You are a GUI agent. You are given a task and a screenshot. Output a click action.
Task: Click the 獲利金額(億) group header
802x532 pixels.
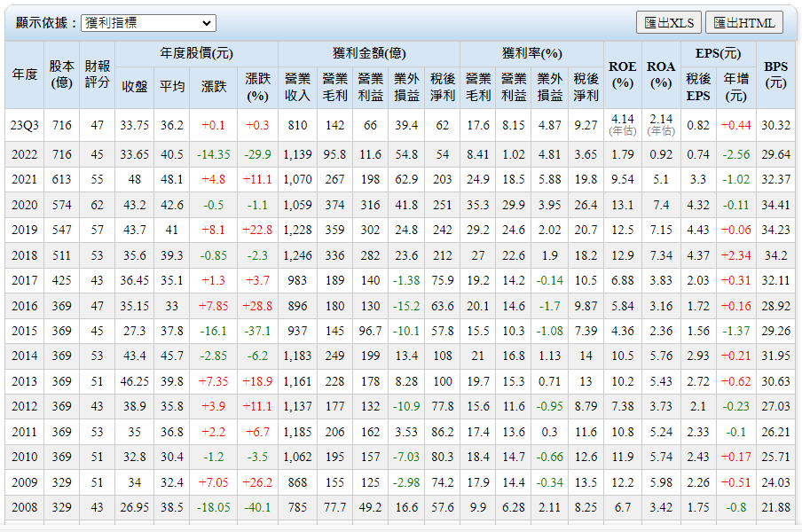click(x=368, y=53)
